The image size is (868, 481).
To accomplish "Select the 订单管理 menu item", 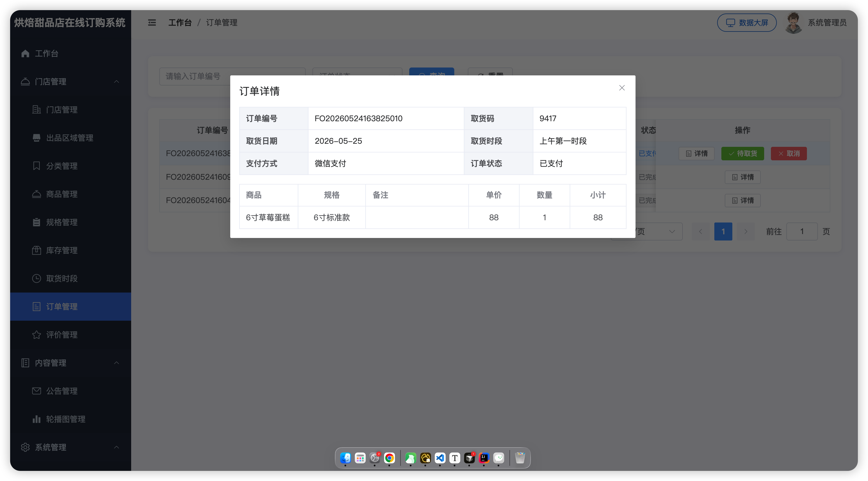I will click(x=70, y=307).
